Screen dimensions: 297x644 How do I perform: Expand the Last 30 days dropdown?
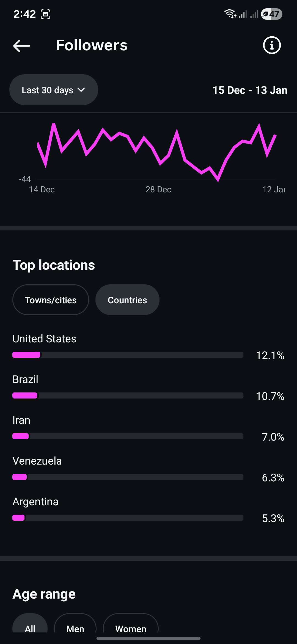[54, 90]
